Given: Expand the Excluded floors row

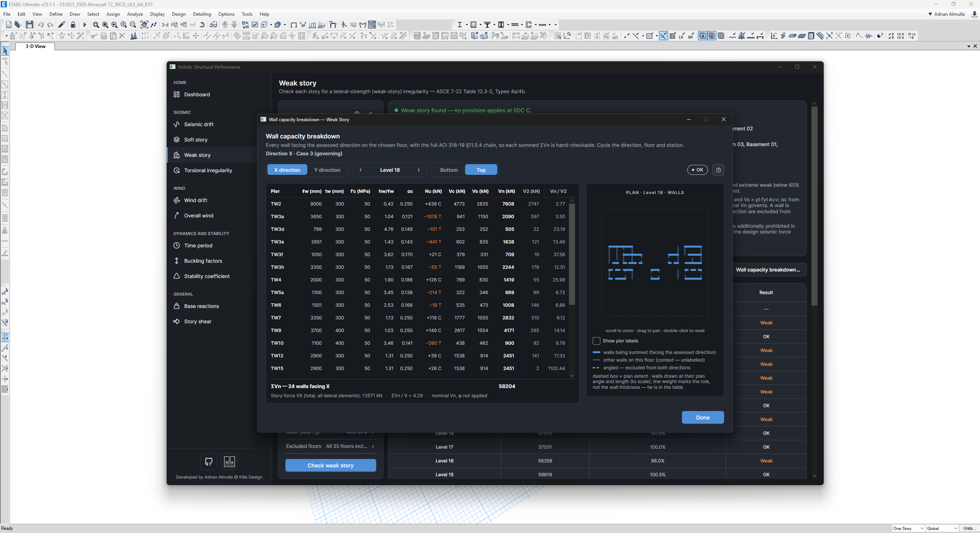Looking at the screenshot, I should (330, 446).
